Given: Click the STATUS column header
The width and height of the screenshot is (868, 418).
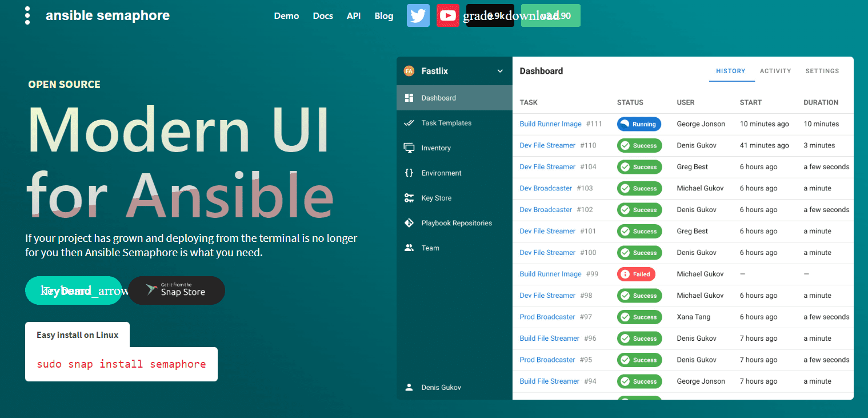Looking at the screenshot, I should pyautogui.click(x=630, y=102).
